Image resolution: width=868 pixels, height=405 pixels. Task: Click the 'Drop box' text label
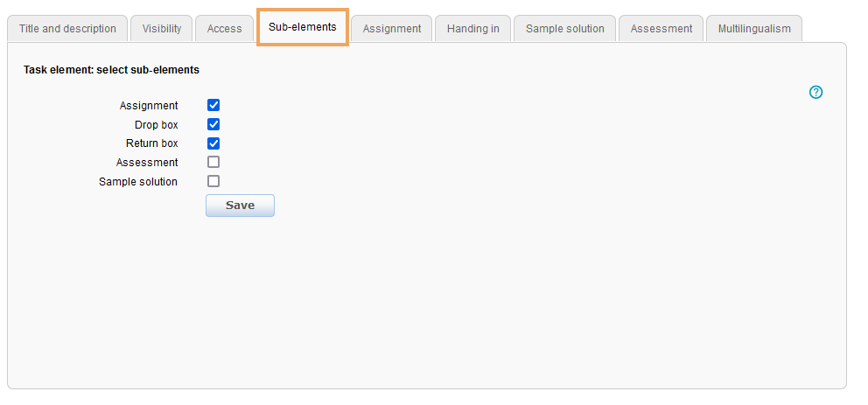coord(156,125)
